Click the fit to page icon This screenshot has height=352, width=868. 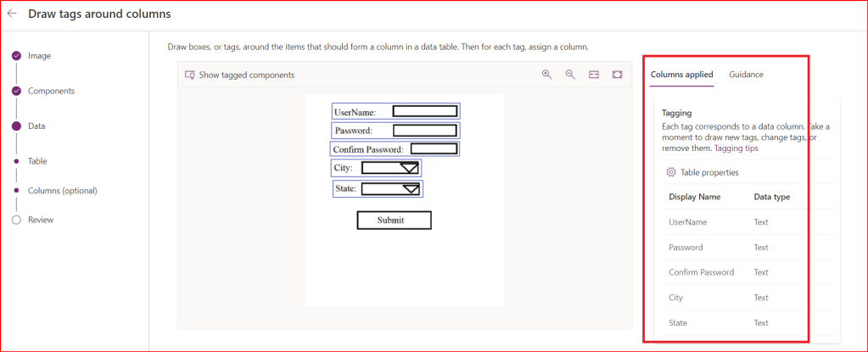pos(617,75)
